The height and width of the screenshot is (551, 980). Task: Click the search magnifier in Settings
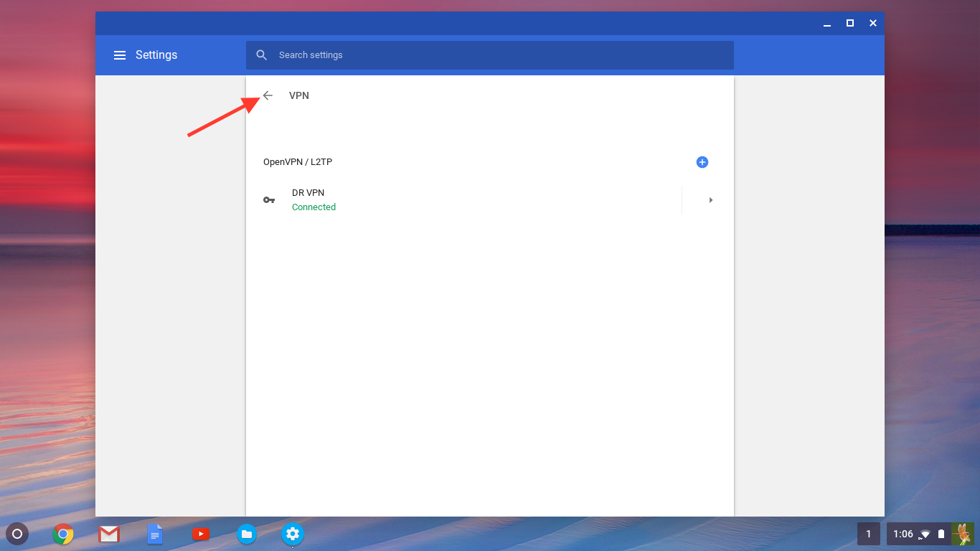[x=261, y=55]
